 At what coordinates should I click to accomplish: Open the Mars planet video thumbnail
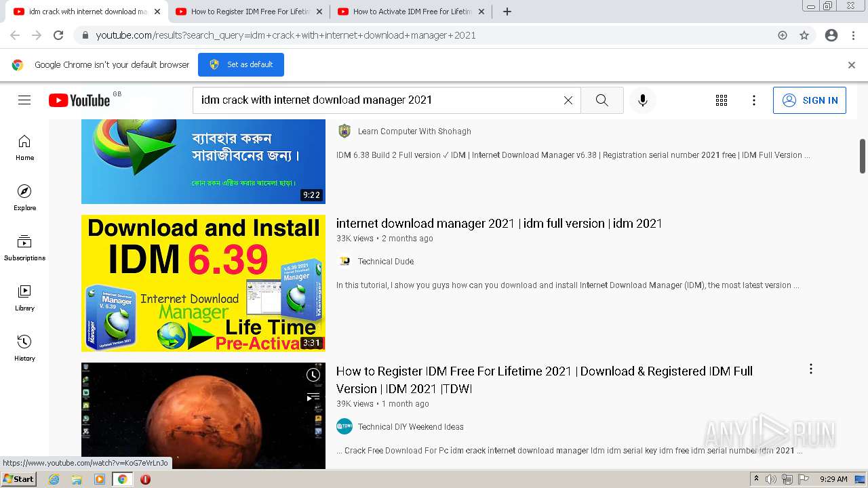pos(203,416)
